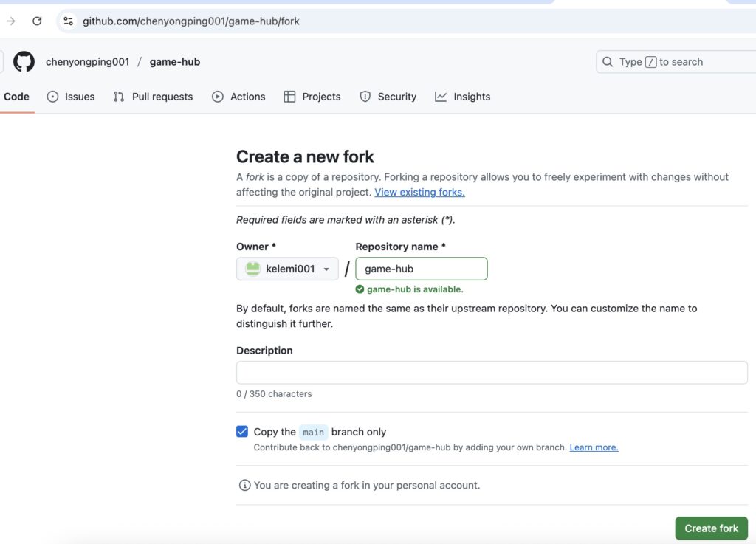Image resolution: width=756 pixels, height=544 pixels.
Task: Open the Actions tab
Action: (x=238, y=97)
